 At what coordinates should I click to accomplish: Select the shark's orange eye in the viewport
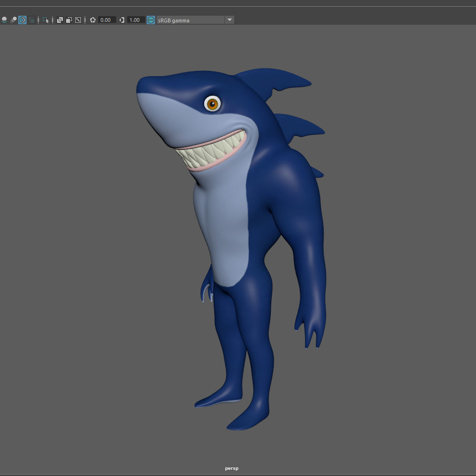coord(212,104)
